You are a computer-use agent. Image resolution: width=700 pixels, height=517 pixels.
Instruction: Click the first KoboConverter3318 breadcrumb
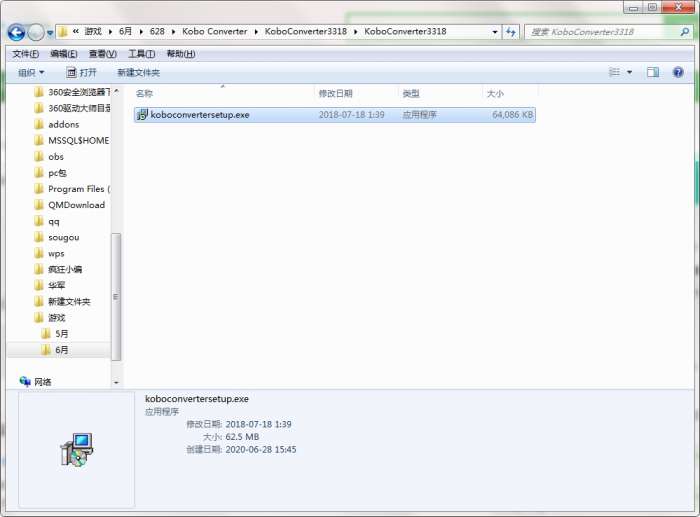point(306,31)
